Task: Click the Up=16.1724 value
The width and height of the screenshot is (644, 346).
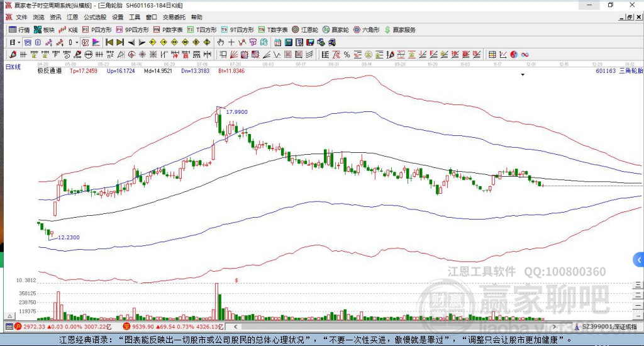Action: pyautogui.click(x=121, y=70)
